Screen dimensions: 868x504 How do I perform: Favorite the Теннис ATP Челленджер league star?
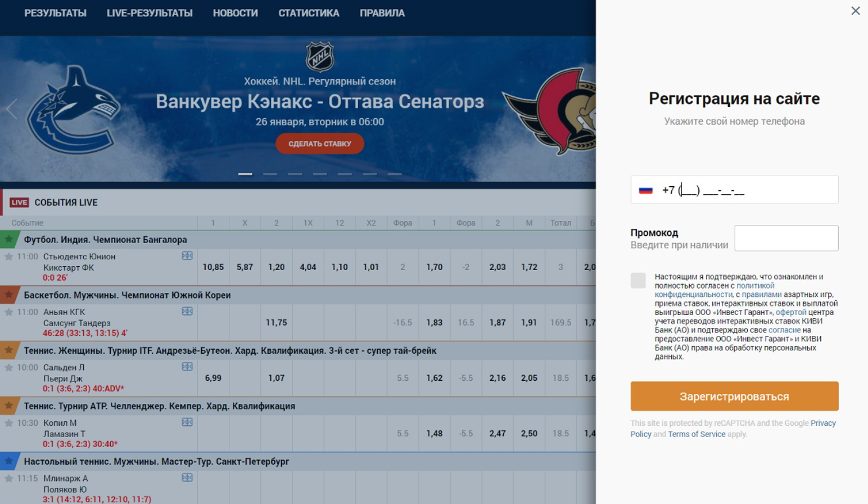(9, 405)
